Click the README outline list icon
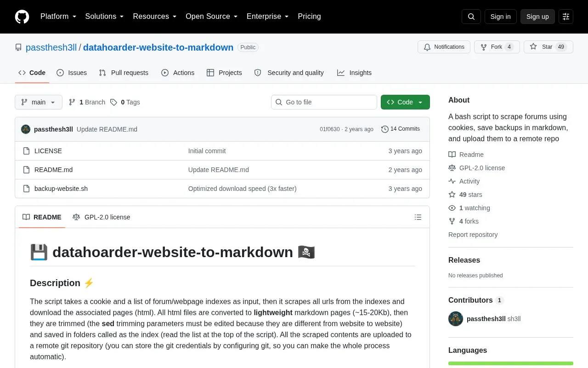Image resolution: width=588 pixels, height=368 pixels. 418,217
